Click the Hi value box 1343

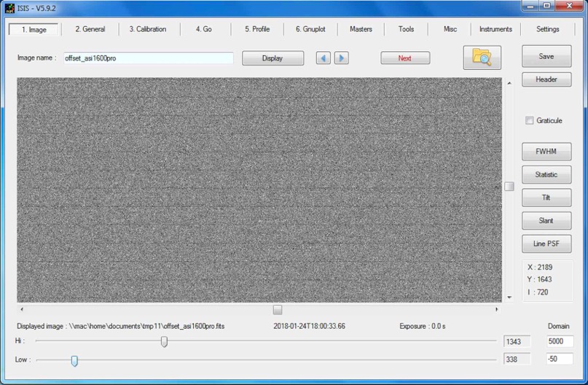coord(517,341)
